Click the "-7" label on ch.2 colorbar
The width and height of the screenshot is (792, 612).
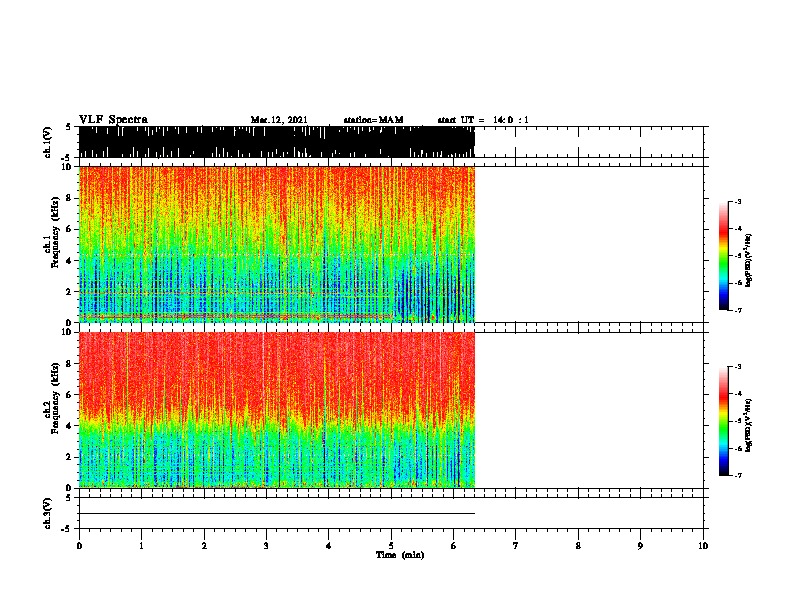click(737, 476)
